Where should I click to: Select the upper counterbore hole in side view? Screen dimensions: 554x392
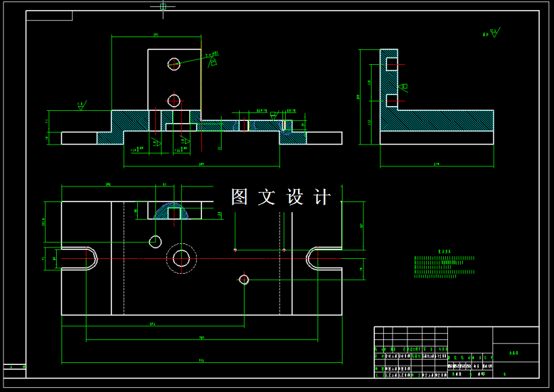[x=391, y=65]
